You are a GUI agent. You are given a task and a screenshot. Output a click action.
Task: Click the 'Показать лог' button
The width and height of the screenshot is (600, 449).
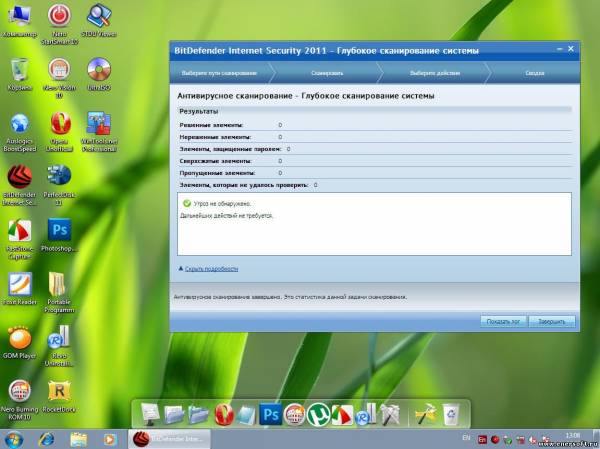click(503, 322)
